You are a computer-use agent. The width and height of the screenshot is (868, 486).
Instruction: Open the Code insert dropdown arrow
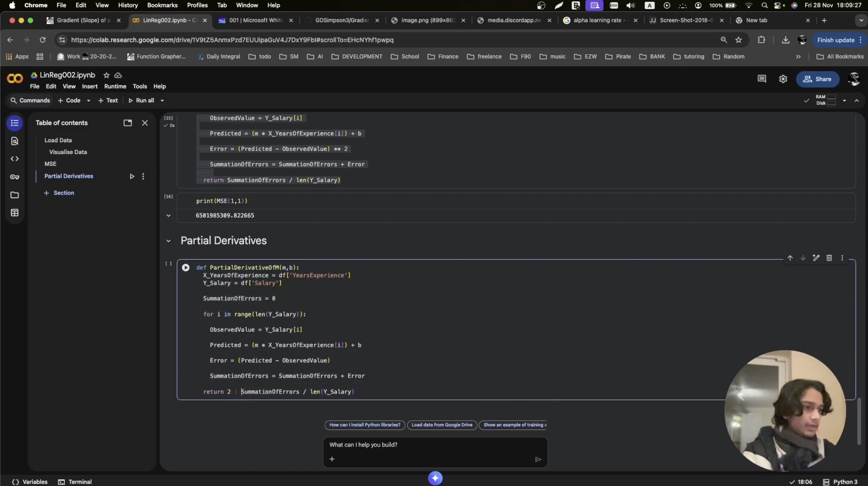tap(88, 101)
